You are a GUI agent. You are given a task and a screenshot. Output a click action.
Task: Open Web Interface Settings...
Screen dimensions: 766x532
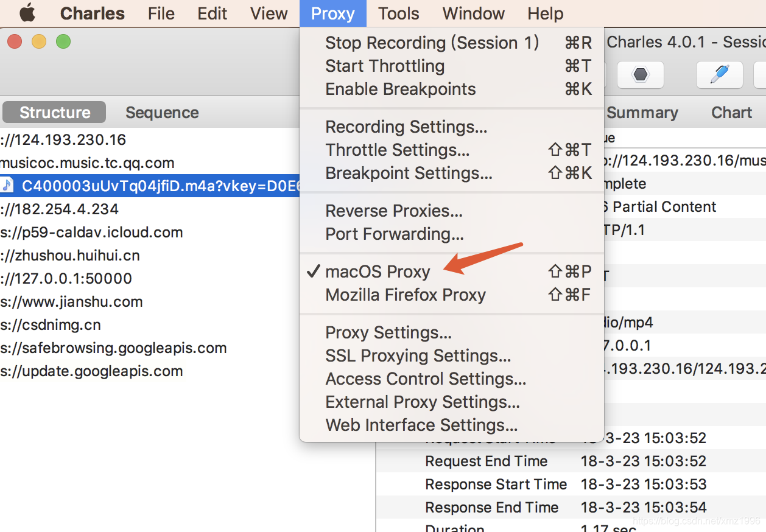click(452, 425)
